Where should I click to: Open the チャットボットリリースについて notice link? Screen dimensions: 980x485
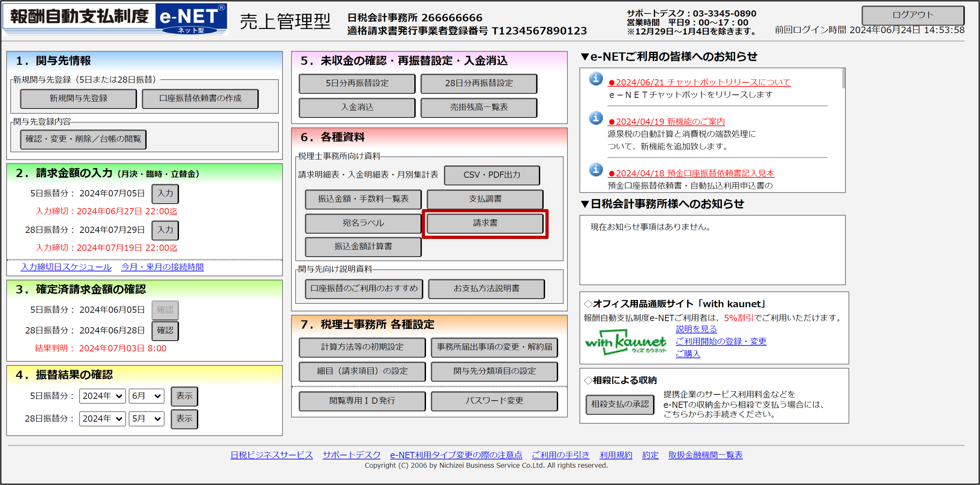point(699,82)
